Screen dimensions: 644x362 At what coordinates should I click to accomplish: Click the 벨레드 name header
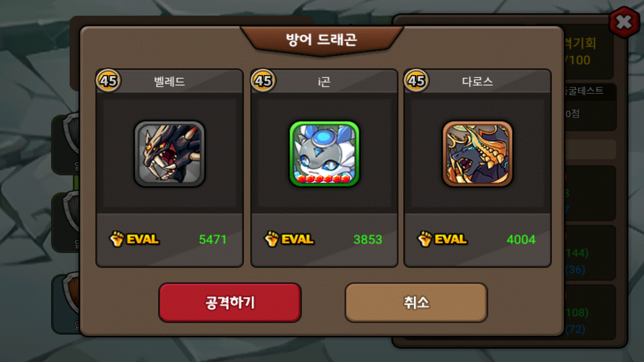pos(169,82)
